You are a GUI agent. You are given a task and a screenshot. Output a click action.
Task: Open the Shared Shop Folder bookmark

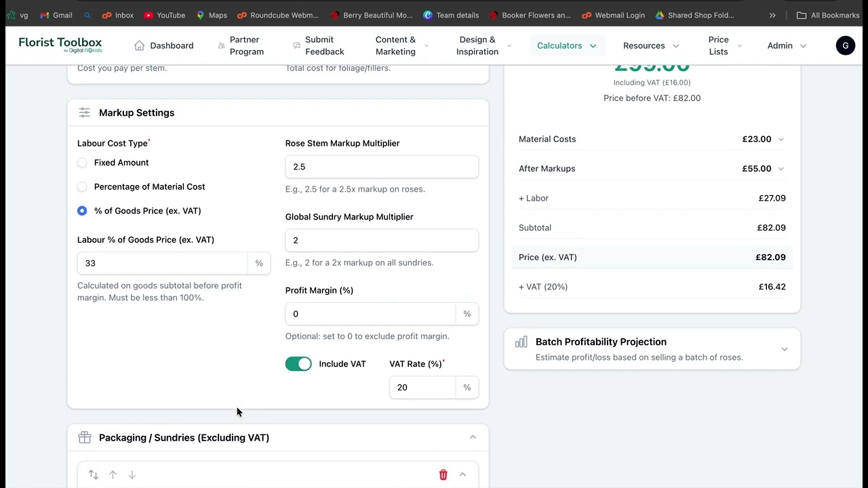pyautogui.click(x=695, y=15)
